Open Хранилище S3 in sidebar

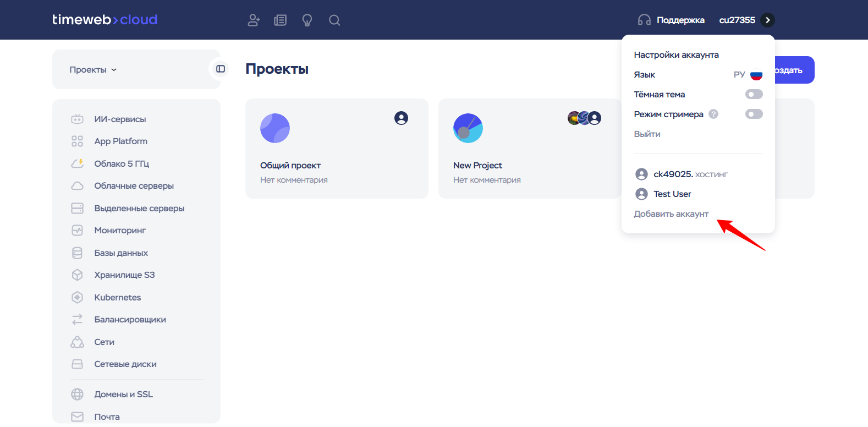tap(124, 275)
